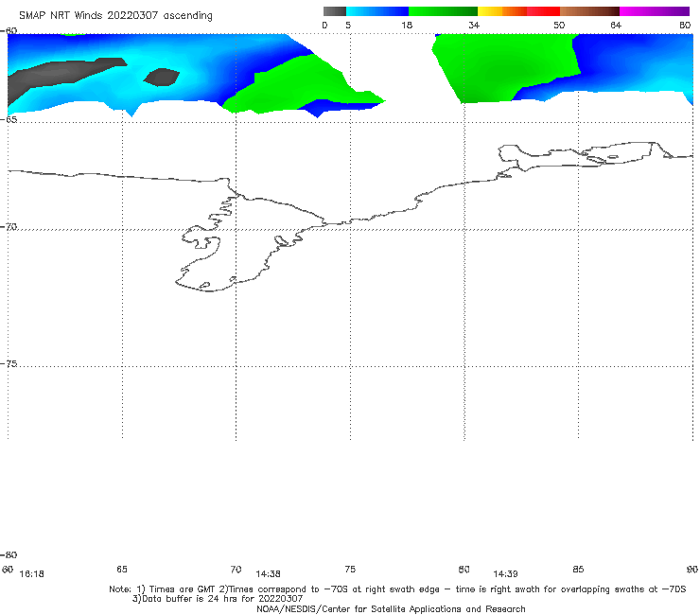Click the green 18–34 color bar segment
Viewport: 700px width, 615px height.
443,11
